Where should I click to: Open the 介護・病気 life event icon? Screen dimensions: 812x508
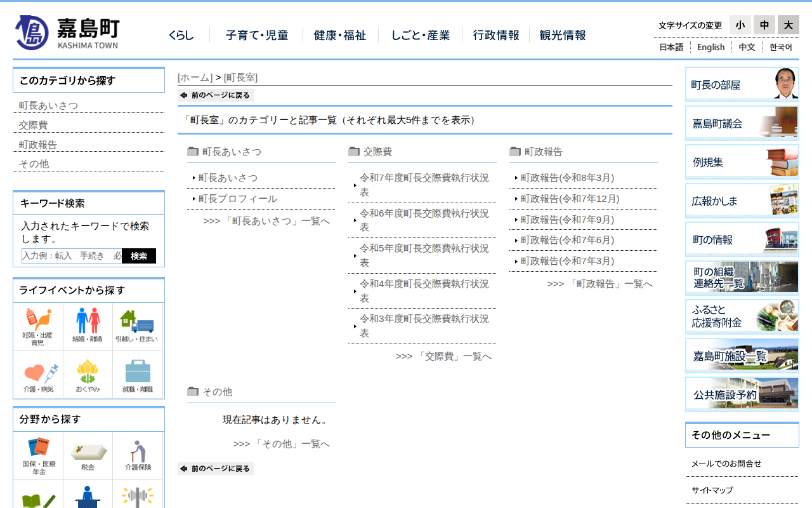(x=38, y=375)
